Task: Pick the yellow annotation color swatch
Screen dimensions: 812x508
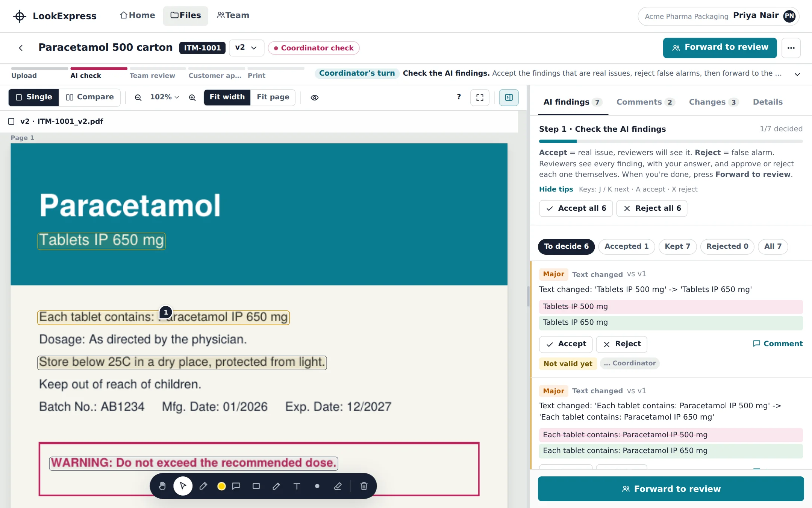Action: [221, 486]
